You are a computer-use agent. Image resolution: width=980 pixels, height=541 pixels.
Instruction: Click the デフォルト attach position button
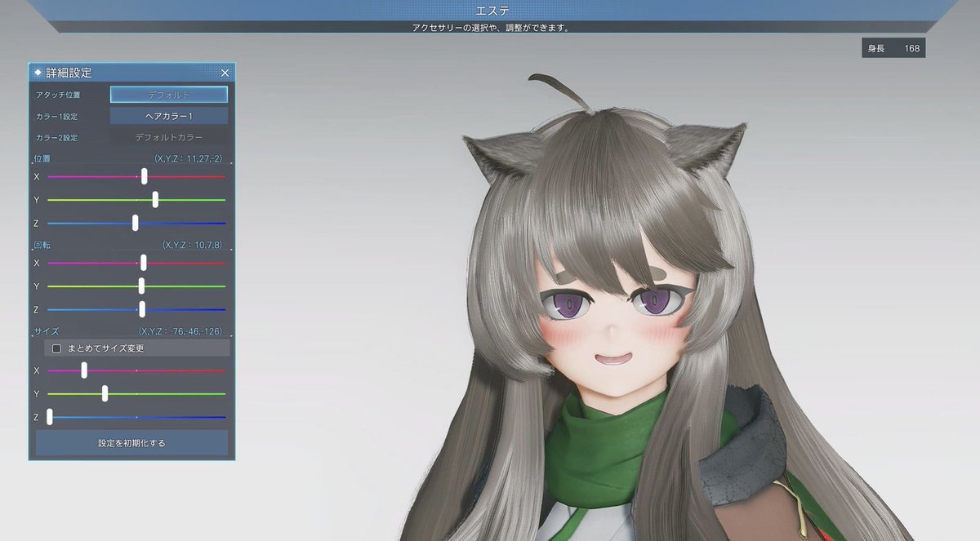(169, 95)
